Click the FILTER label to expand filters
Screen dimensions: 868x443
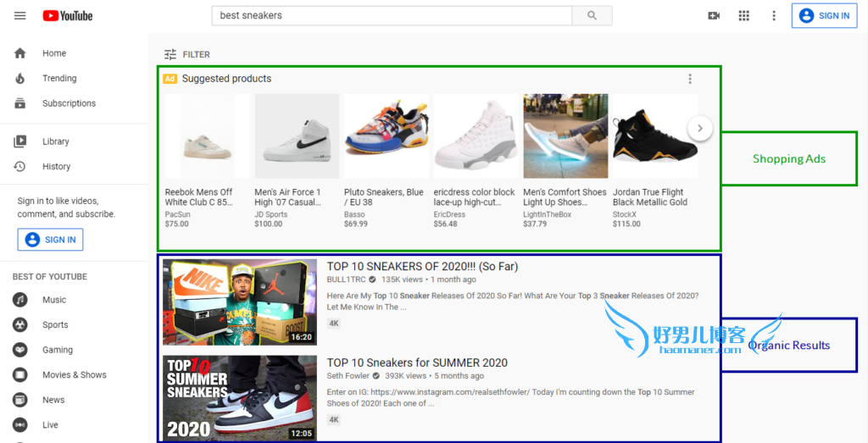click(197, 55)
